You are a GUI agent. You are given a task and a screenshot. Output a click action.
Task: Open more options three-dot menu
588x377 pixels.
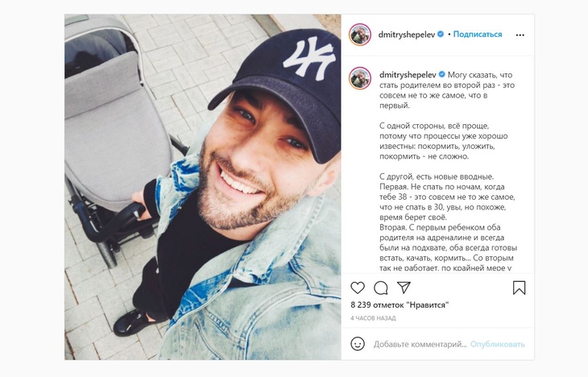point(520,35)
